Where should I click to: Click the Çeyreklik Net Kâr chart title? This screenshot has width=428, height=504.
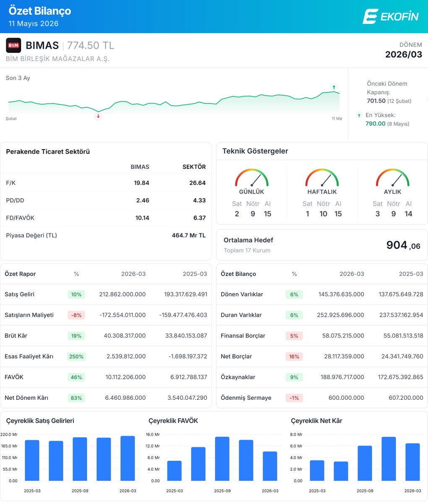(316, 421)
